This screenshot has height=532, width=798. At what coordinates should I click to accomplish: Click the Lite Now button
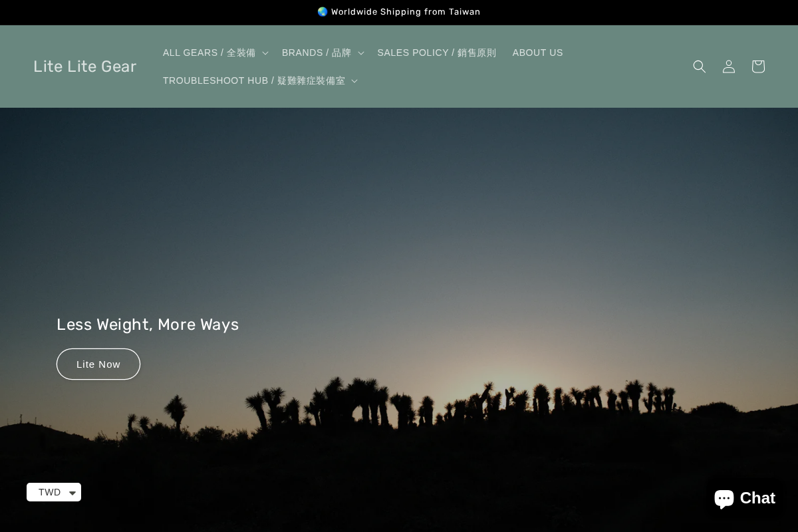coord(98,364)
